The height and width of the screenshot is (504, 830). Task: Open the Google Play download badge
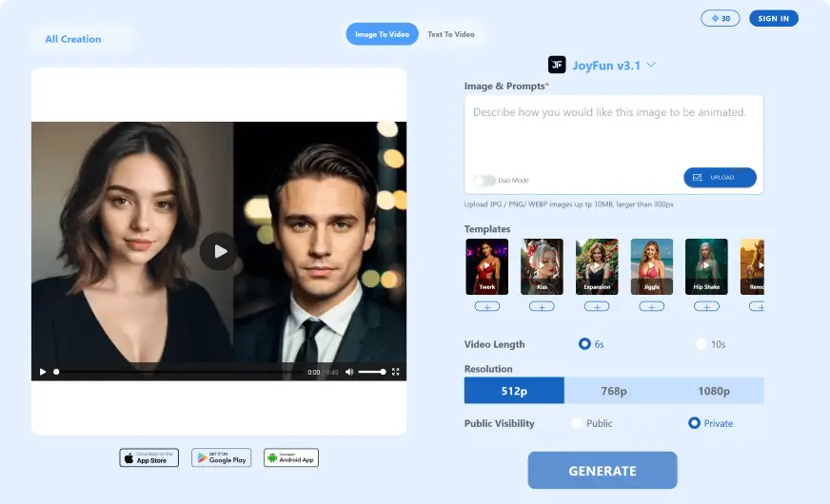click(221, 457)
